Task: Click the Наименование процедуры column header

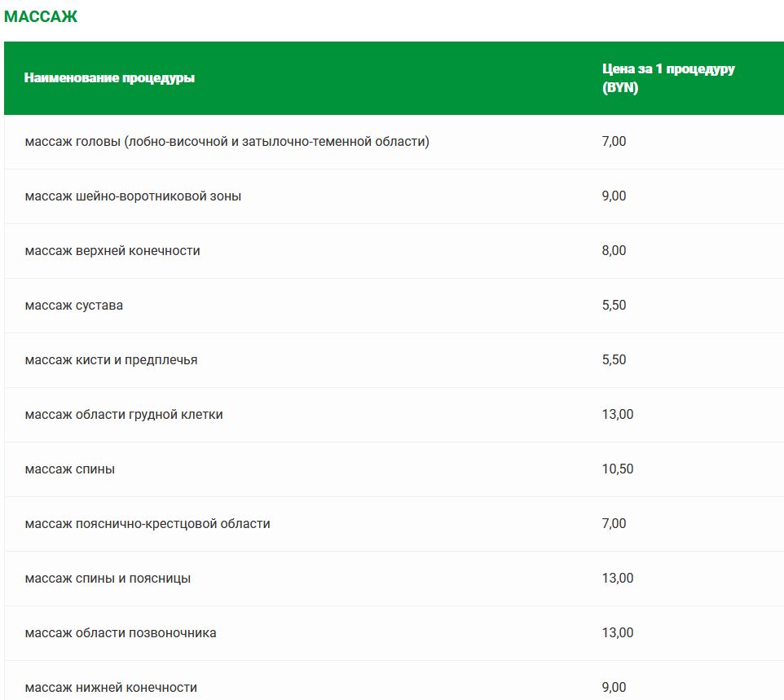Action: click(x=109, y=78)
